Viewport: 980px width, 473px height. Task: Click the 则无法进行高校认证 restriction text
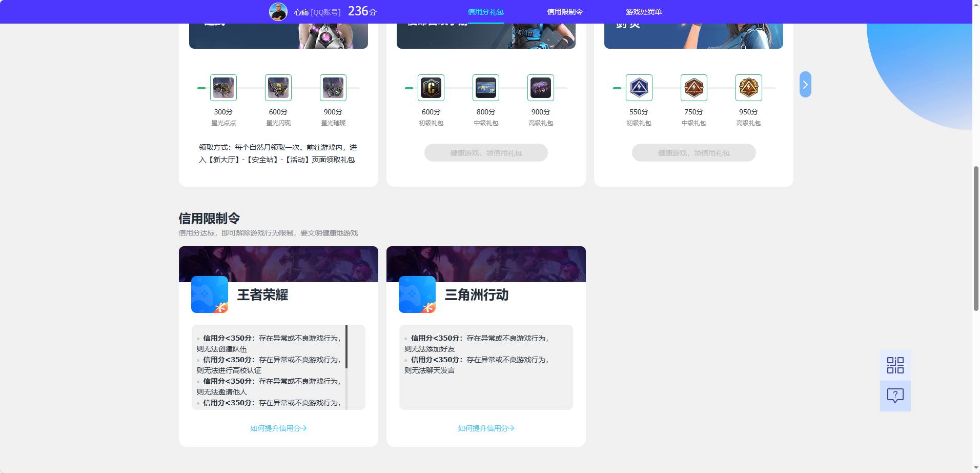coord(229,370)
